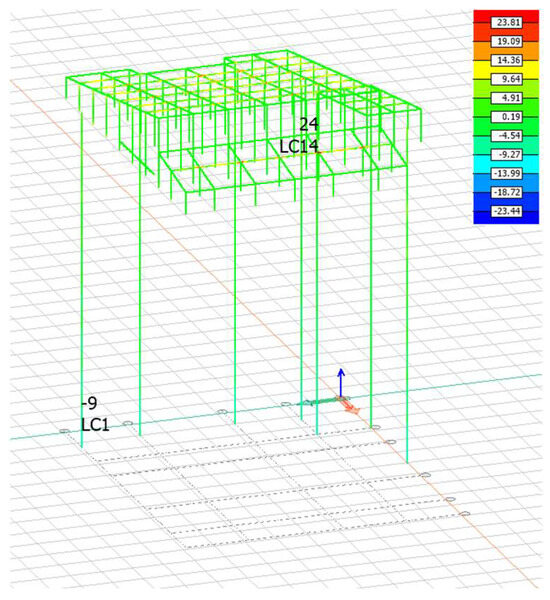Click the -18.72 legend value label
The width and height of the screenshot is (550, 600).
pyautogui.click(x=507, y=192)
